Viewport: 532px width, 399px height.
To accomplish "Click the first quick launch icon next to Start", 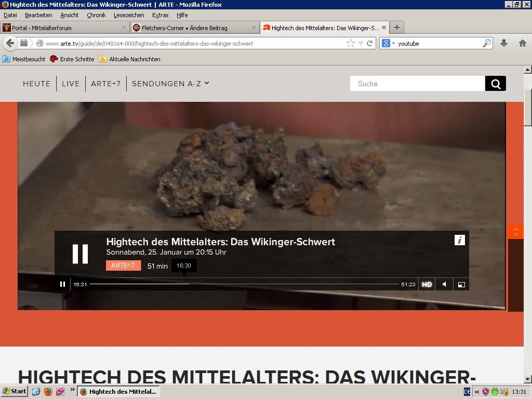I will coord(36,392).
